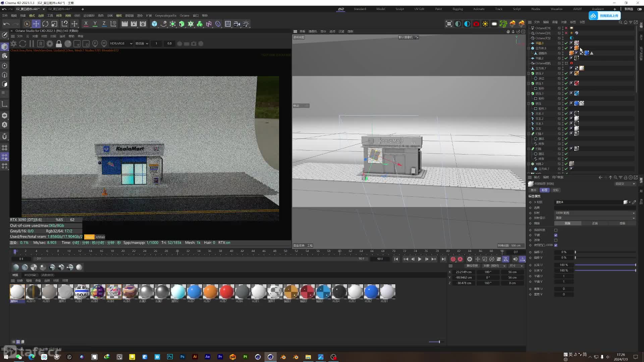Screen dimensions: 644x362
Task: Select the Rotate tool in top toolbar
Action: pyautogui.click(x=45, y=24)
